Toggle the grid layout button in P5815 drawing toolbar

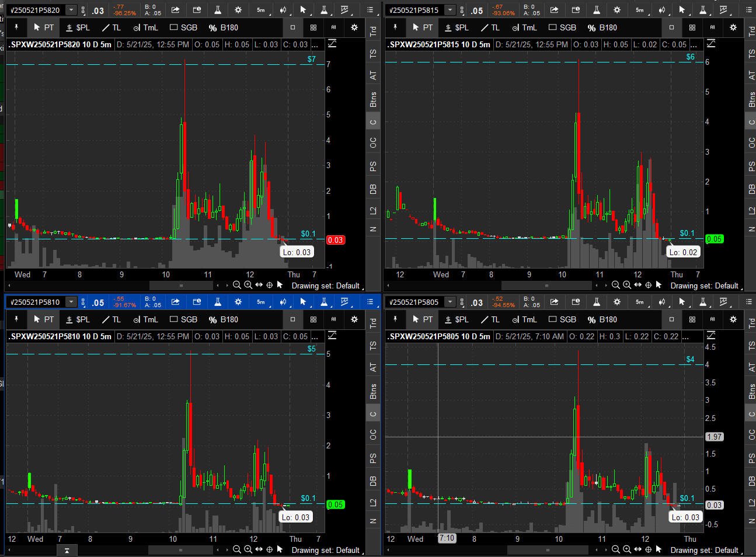tap(692, 27)
